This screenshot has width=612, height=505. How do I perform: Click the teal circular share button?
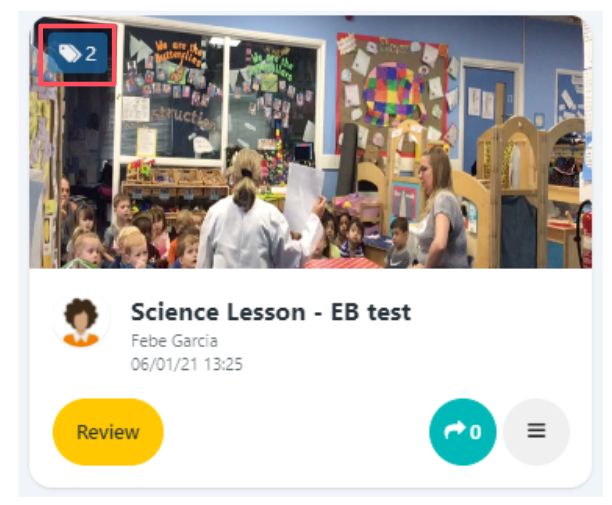tap(463, 432)
